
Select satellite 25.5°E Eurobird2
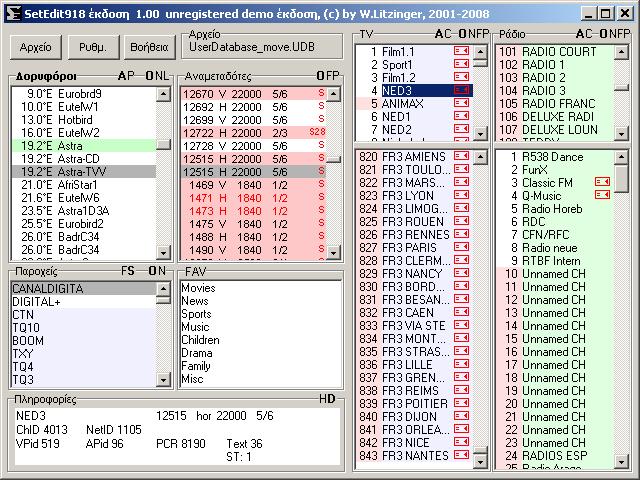[x=84, y=224]
